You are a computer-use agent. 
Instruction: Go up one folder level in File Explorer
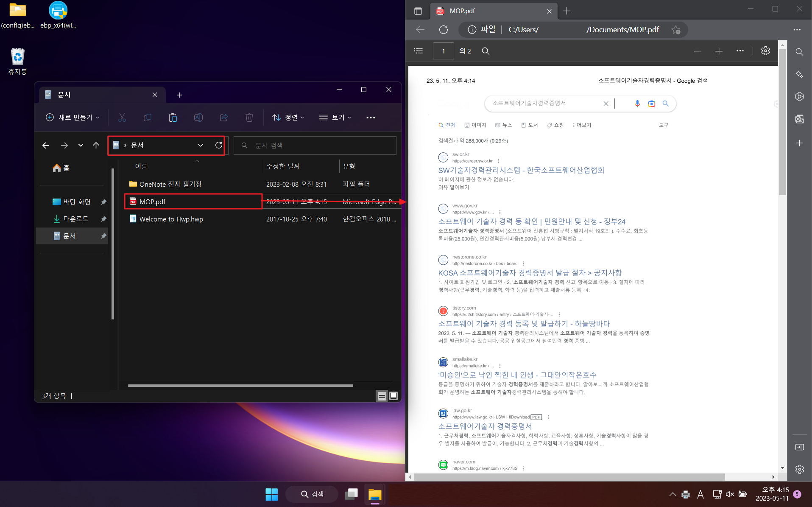click(96, 146)
